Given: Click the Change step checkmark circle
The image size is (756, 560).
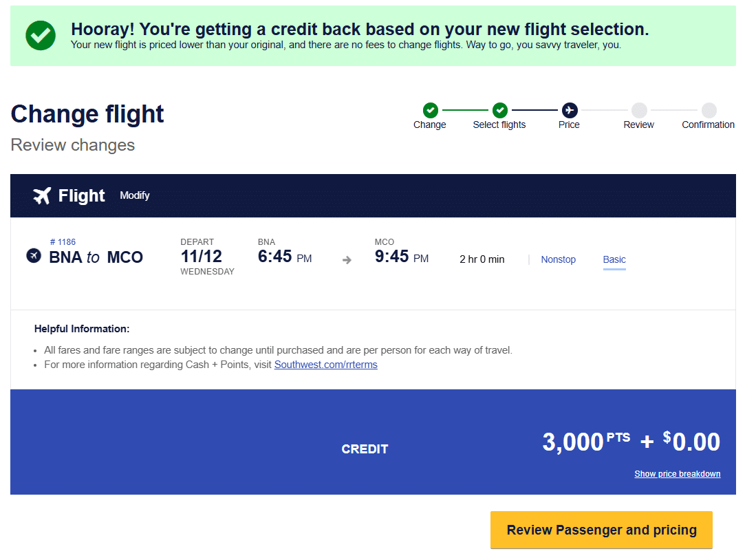Looking at the screenshot, I should click(430, 110).
